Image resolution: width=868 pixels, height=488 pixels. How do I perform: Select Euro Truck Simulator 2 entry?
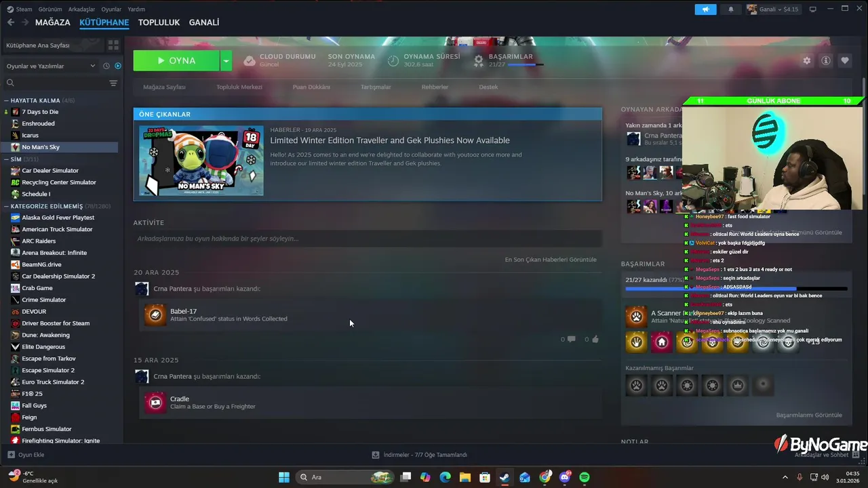[53, 382]
